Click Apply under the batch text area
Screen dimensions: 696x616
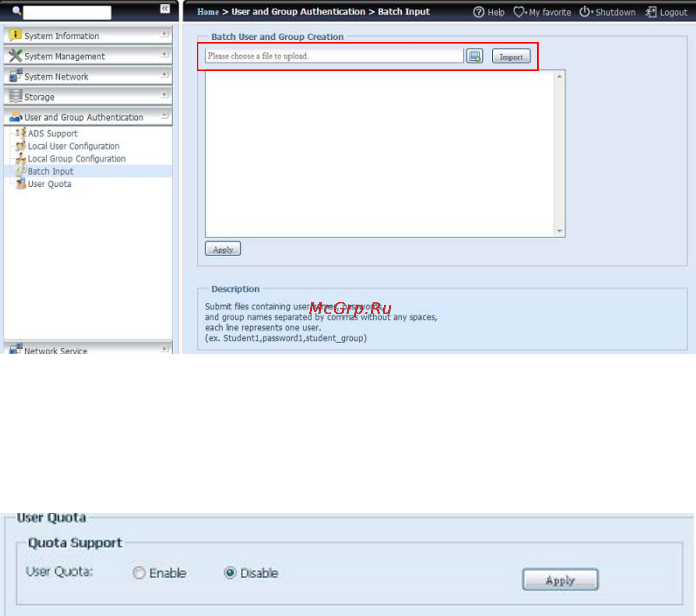point(223,249)
